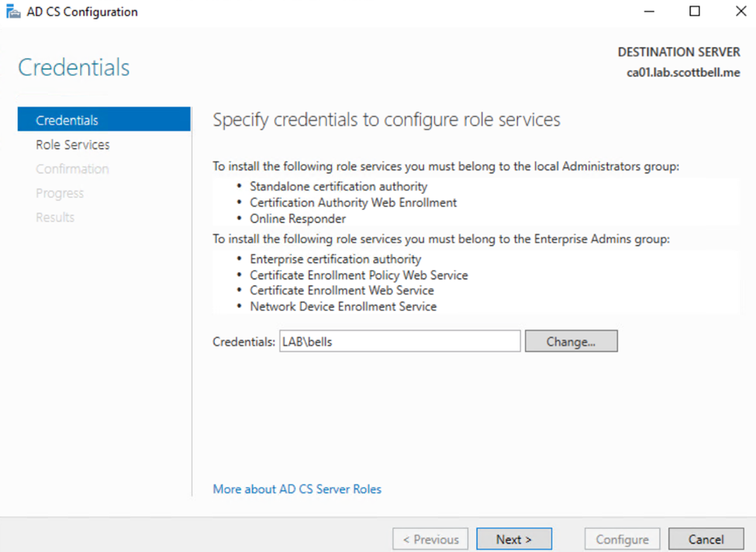Click the Enterprise certification authority list item
Screen dimensions: 756x552
pyautogui.click(x=336, y=259)
